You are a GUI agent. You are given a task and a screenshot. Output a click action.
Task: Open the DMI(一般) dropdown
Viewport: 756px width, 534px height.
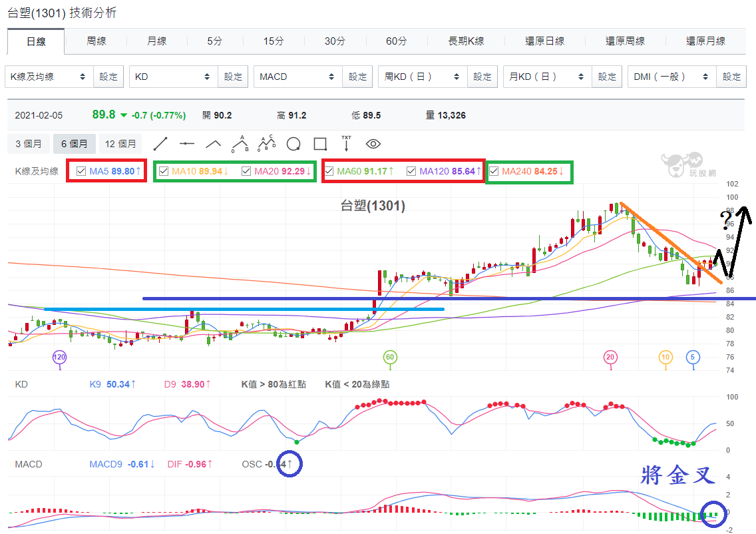point(672,77)
